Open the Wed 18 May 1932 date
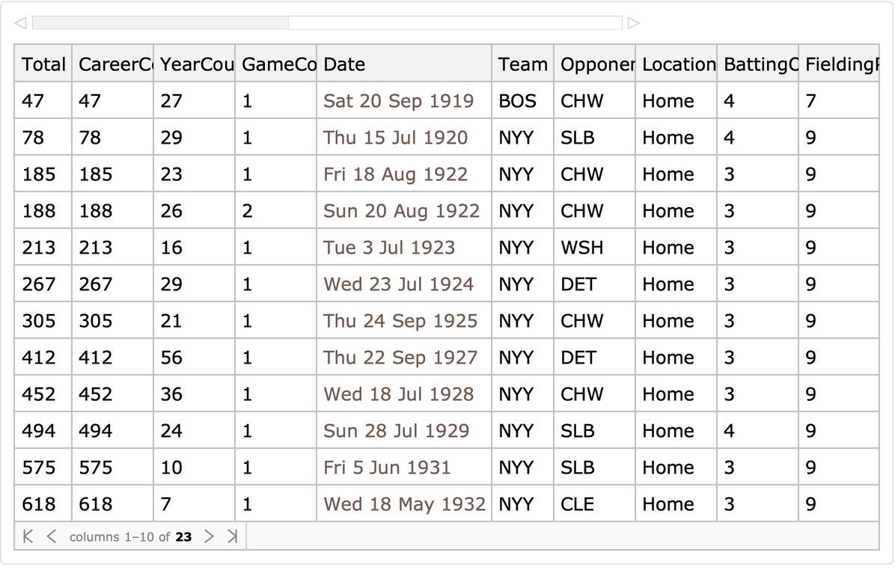Viewport: 895px width, 588px height. (404, 504)
